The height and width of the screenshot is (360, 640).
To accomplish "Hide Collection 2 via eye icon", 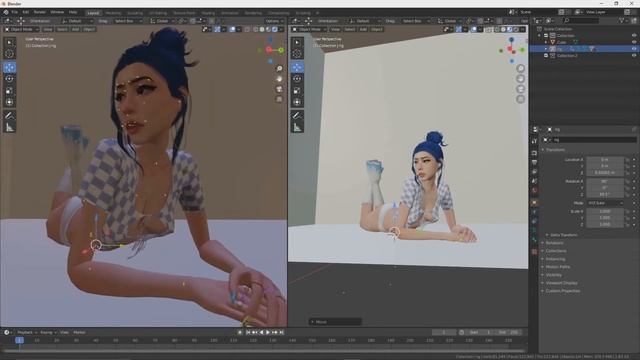I will click(634, 56).
